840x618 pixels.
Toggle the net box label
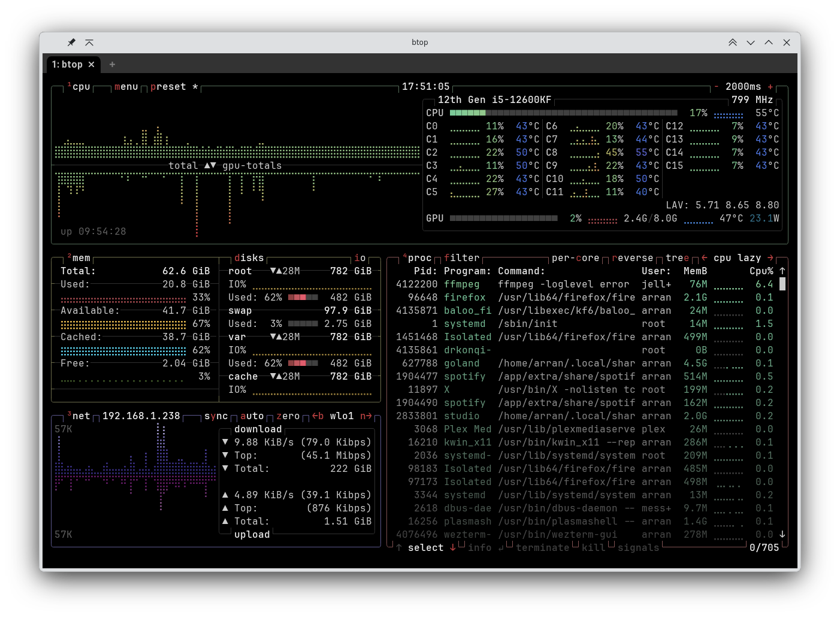click(x=78, y=416)
